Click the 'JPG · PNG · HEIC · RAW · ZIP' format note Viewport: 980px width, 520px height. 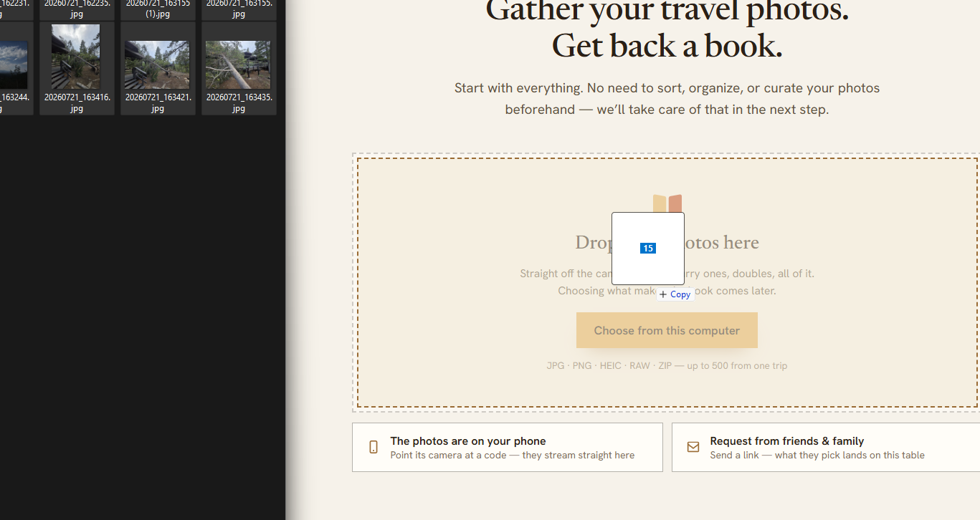(667, 365)
